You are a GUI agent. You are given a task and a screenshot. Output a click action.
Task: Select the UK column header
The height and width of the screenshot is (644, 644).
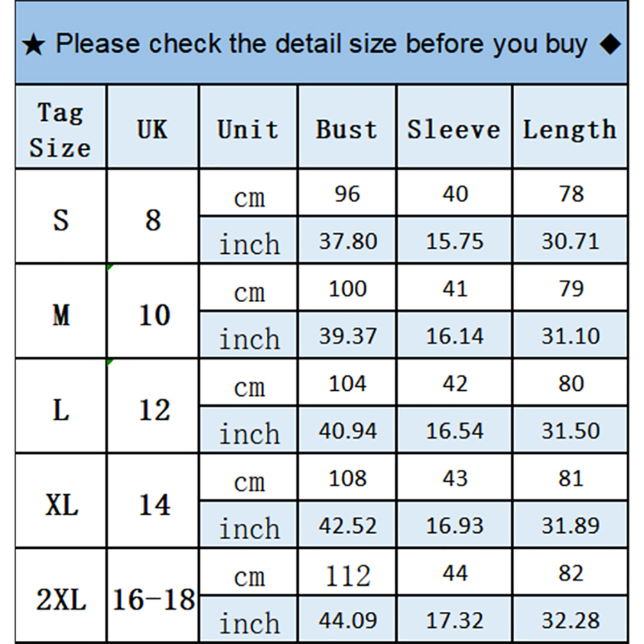[152, 129]
